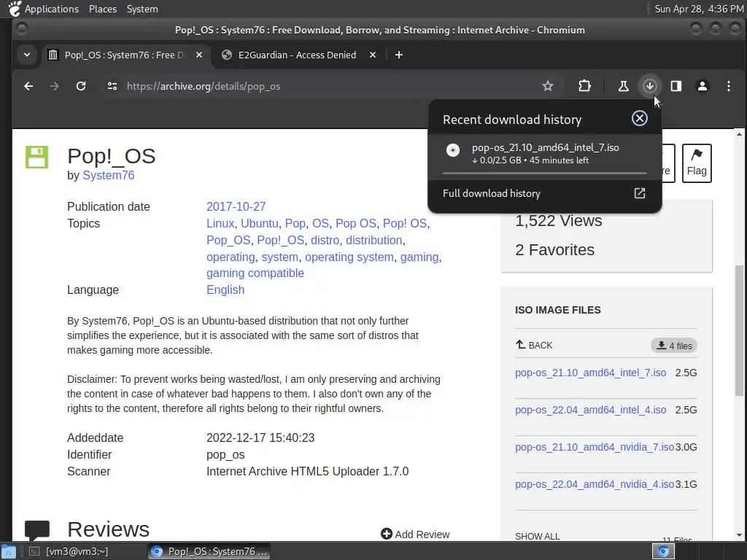Close the Recent download history popup
The image size is (747, 560).
639,118
